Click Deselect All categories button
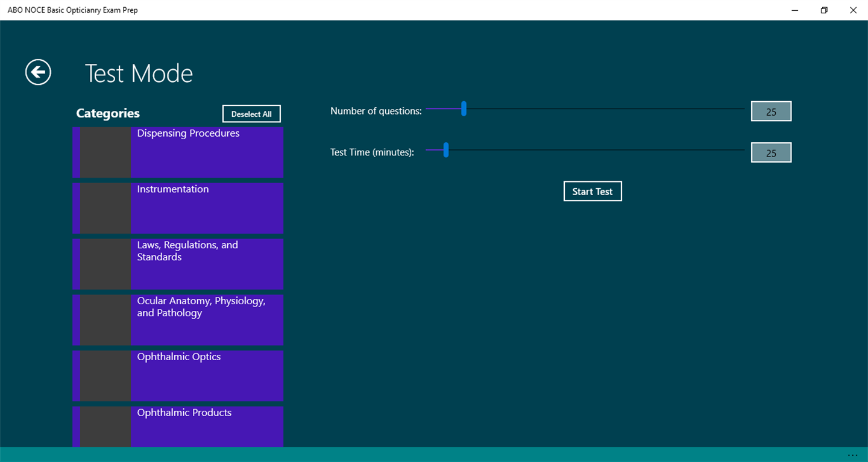 (251, 114)
